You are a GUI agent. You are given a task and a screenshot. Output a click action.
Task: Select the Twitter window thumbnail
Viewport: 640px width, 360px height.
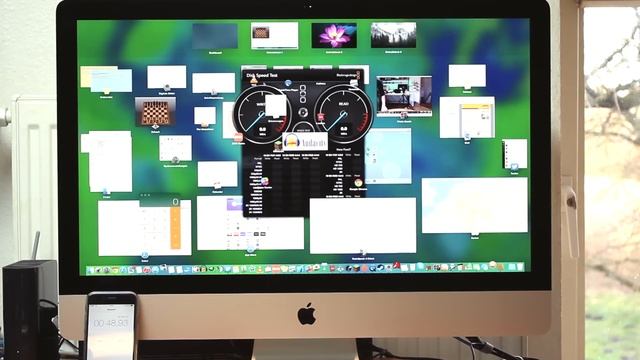click(x=515, y=153)
